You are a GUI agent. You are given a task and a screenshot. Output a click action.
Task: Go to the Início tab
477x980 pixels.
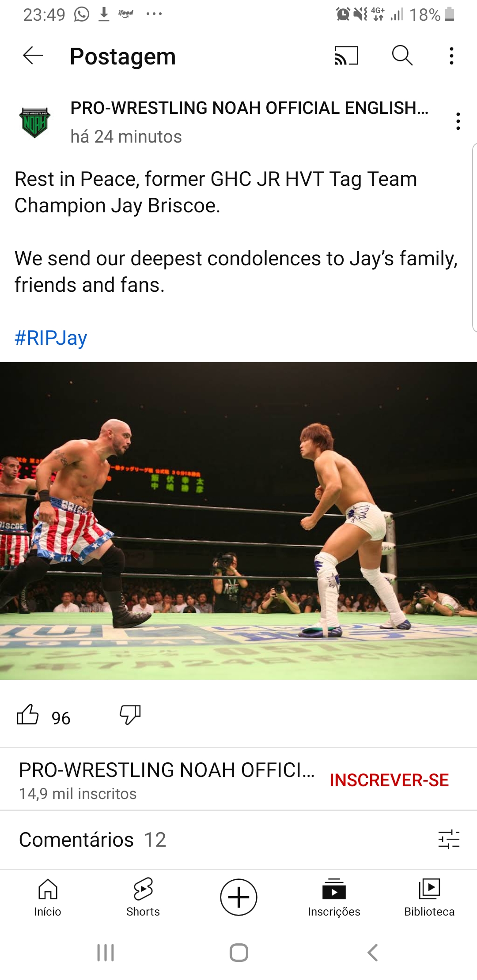pos(48,897)
